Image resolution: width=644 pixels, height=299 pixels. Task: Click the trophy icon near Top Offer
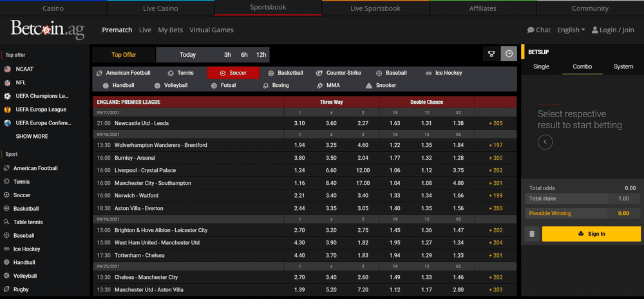coord(491,53)
